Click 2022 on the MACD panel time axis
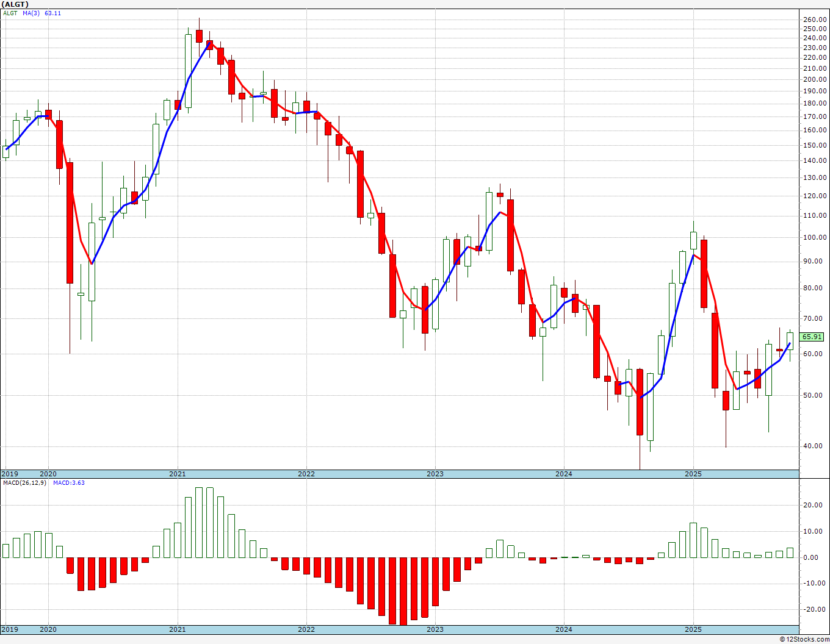Viewport: 830px width, 644px height. click(x=306, y=629)
